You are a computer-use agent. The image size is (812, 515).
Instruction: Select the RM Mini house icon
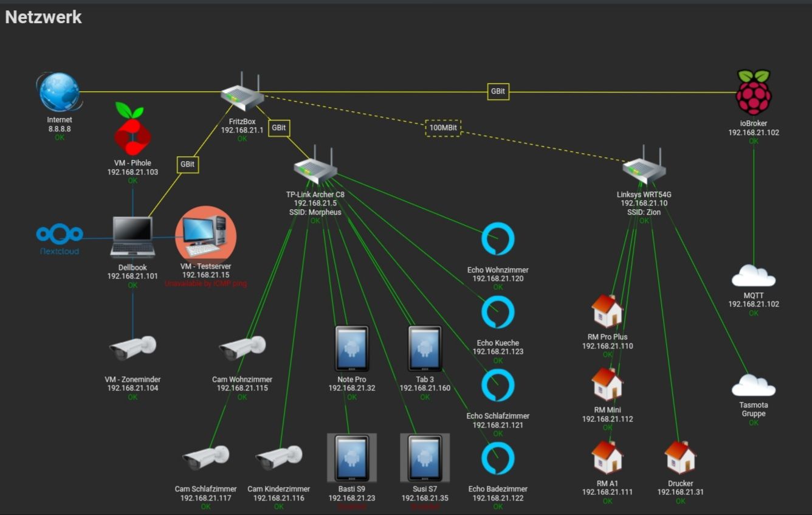click(x=607, y=384)
